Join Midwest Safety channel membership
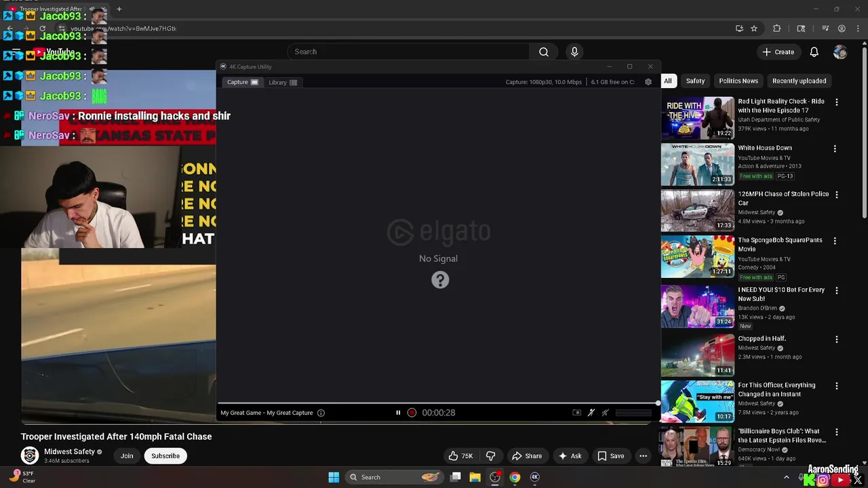Viewport: 868px width, 488px height. click(x=127, y=456)
